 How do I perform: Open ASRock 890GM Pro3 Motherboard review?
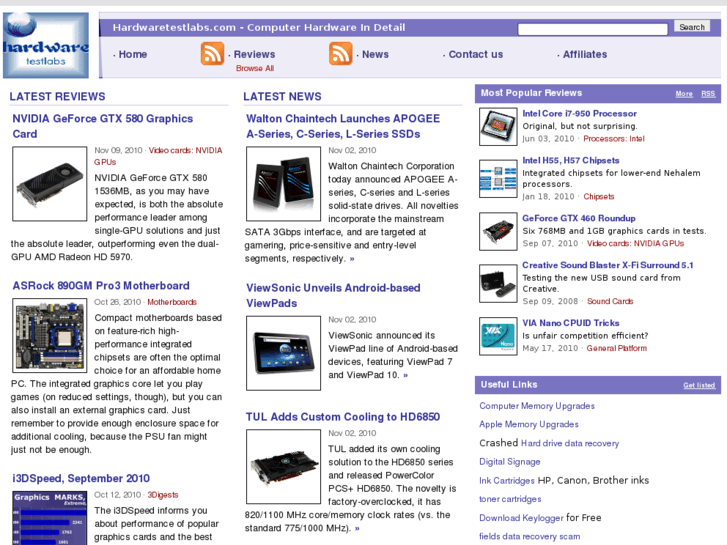tap(101, 286)
